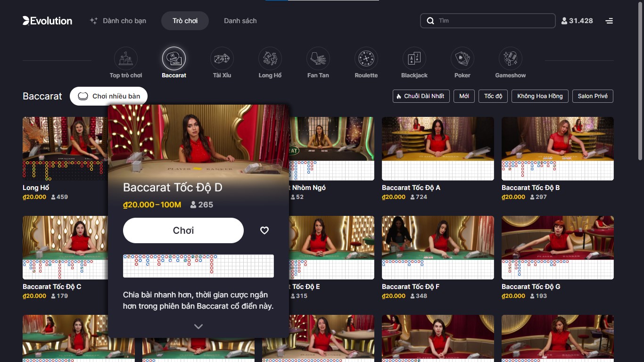
Task: Open the Roulette games category
Action: pos(366,58)
